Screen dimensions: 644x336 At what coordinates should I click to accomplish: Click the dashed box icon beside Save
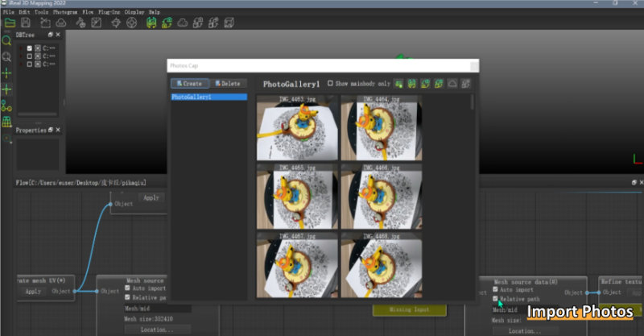[x=45, y=23]
